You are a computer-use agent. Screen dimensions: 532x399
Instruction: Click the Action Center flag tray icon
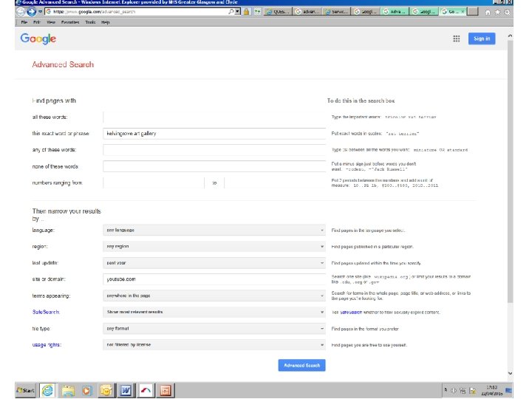point(473,391)
